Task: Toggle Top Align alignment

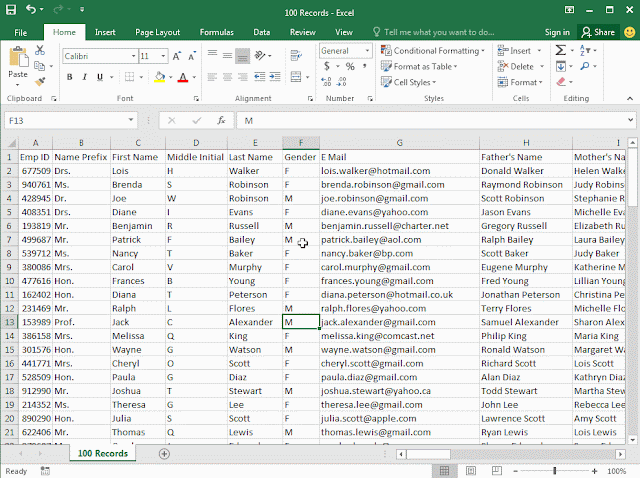Action: (x=212, y=55)
